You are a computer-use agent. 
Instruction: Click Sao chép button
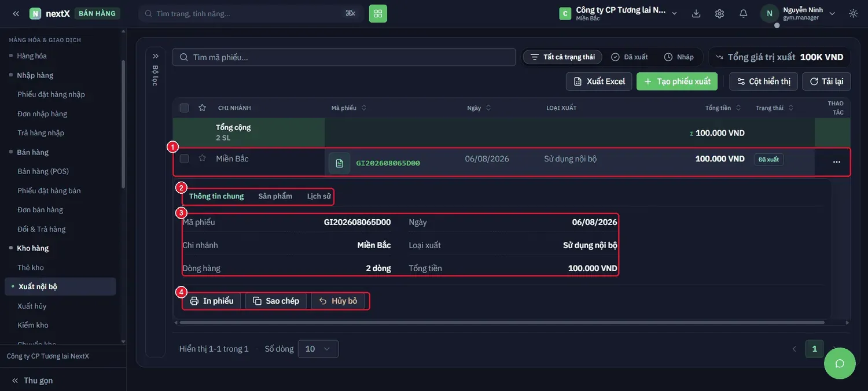(276, 301)
